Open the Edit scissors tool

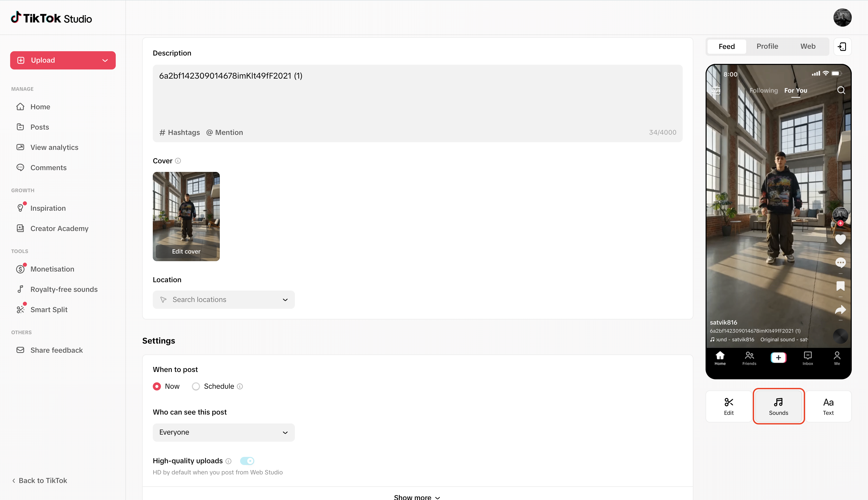[728, 406]
